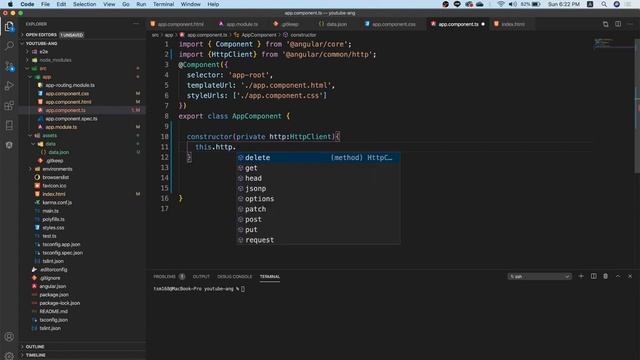640x360 pixels.
Task: Maximize the panel with up chevron
Action: click(618, 276)
